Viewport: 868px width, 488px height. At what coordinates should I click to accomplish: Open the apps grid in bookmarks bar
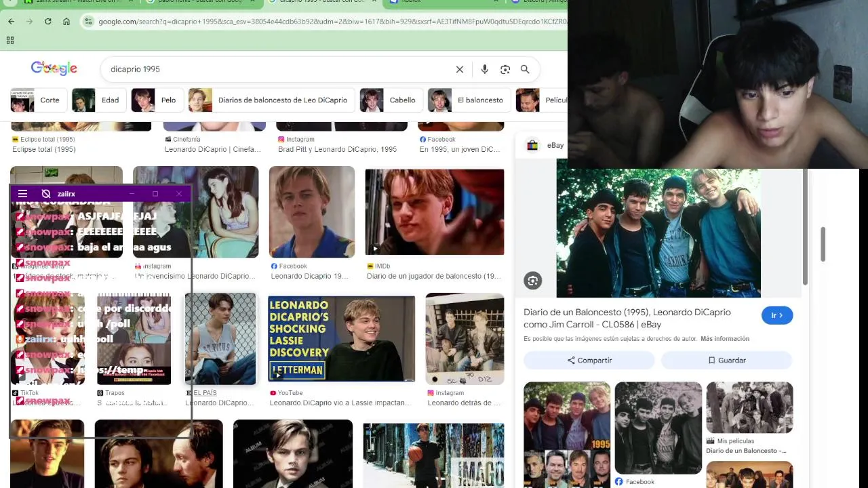click(x=10, y=41)
